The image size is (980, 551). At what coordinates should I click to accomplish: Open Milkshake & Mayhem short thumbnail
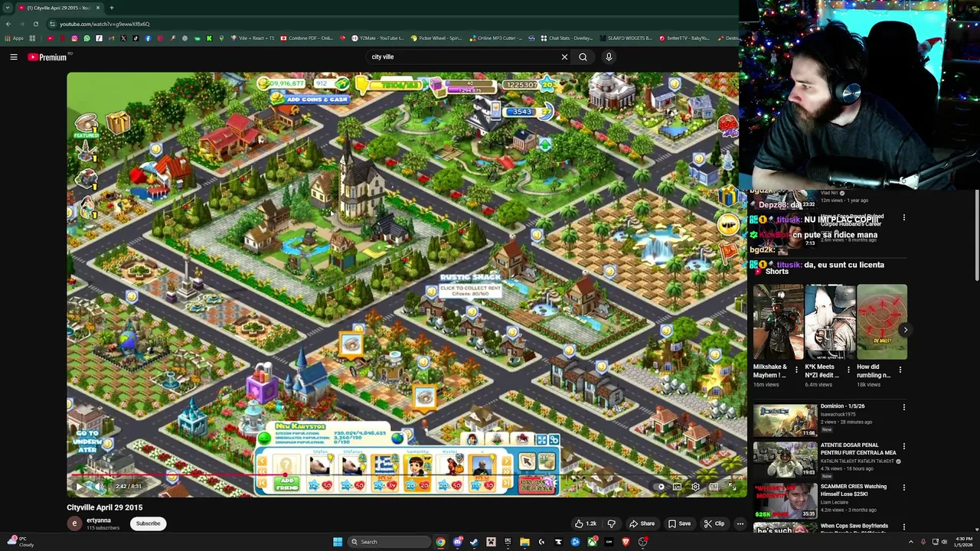778,322
